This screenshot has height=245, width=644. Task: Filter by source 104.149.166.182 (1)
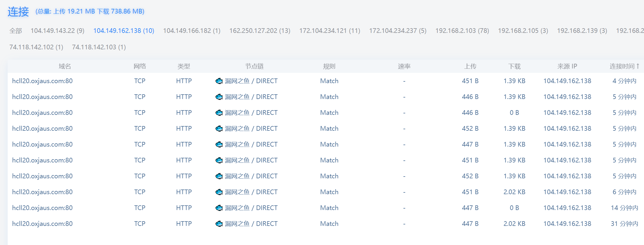[x=192, y=31]
